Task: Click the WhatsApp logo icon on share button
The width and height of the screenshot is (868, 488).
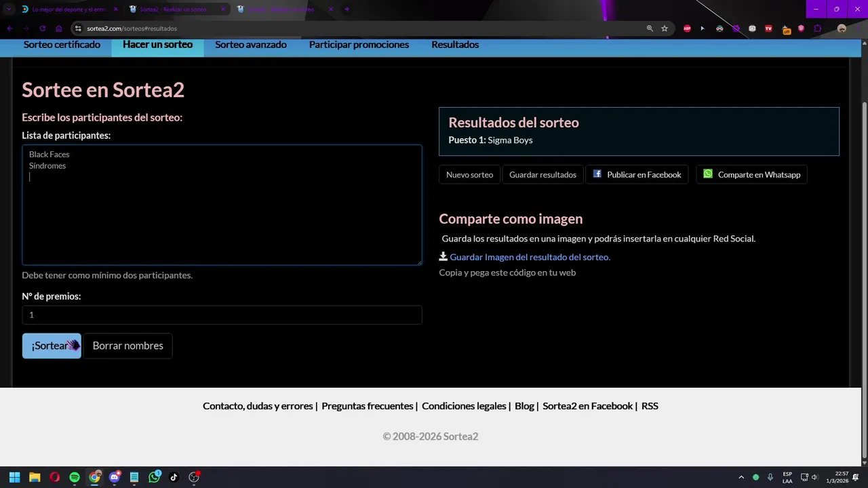Action: 708,174
